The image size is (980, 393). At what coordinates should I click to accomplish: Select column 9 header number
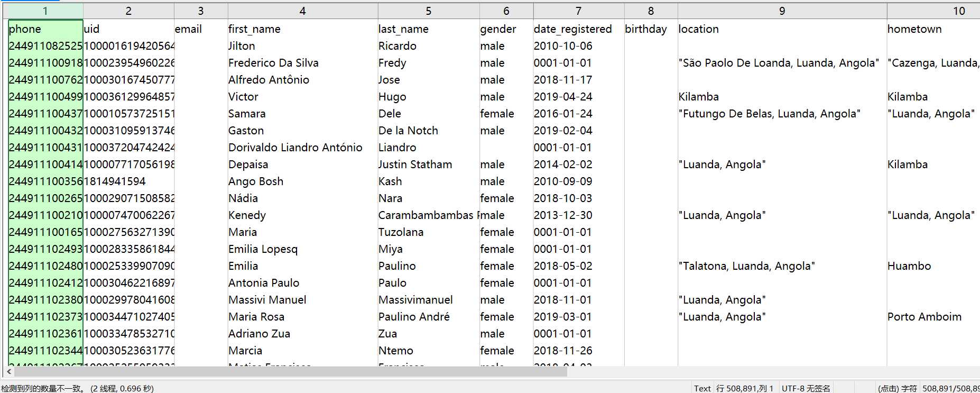click(782, 11)
